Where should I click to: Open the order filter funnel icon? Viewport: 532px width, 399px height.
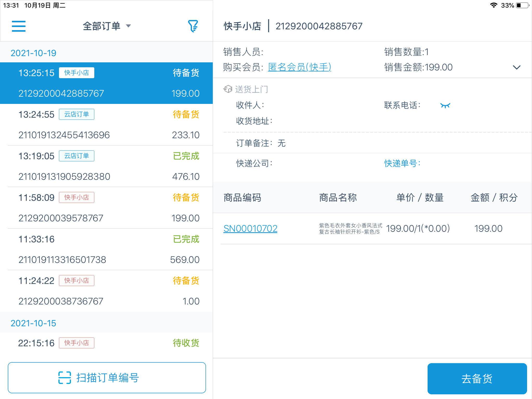point(193,26)
